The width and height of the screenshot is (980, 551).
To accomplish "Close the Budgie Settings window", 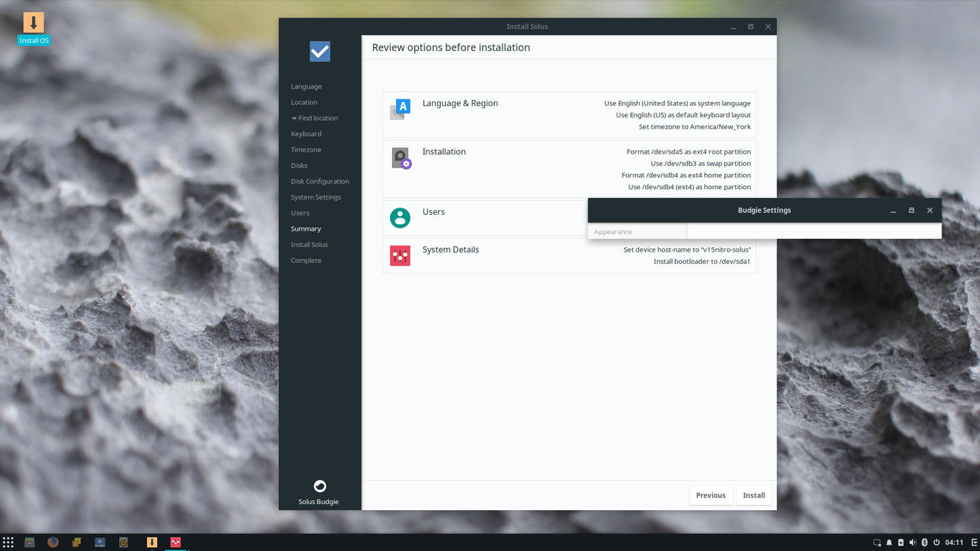I will click(x=930, y=210).
